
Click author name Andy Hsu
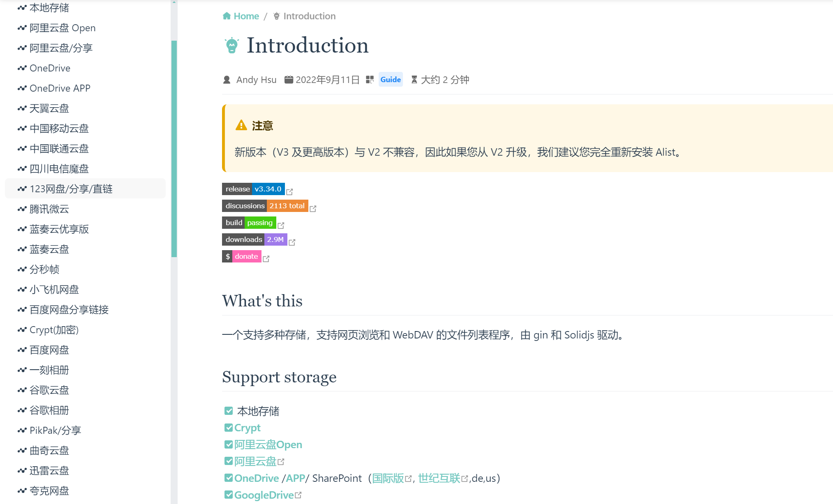tap(256, 80)
